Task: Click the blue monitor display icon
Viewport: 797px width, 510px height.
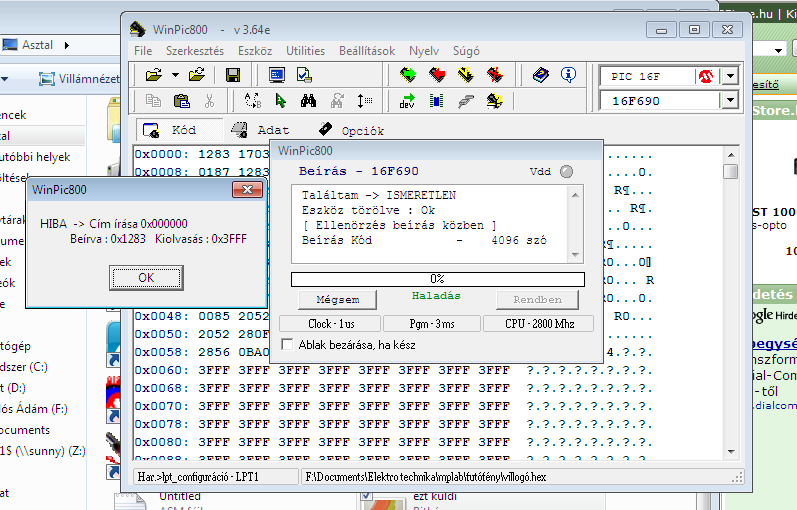Action: (x=277, y=75)
